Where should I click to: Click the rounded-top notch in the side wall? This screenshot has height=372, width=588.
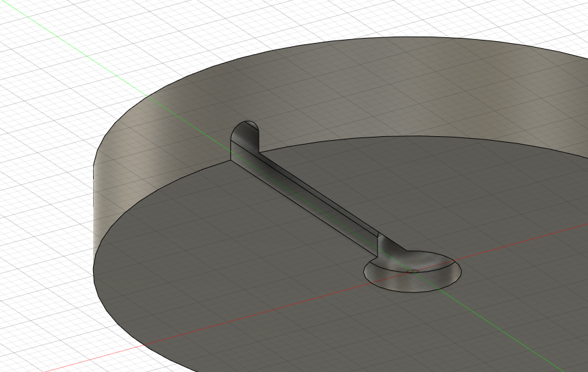coord(245,137)
